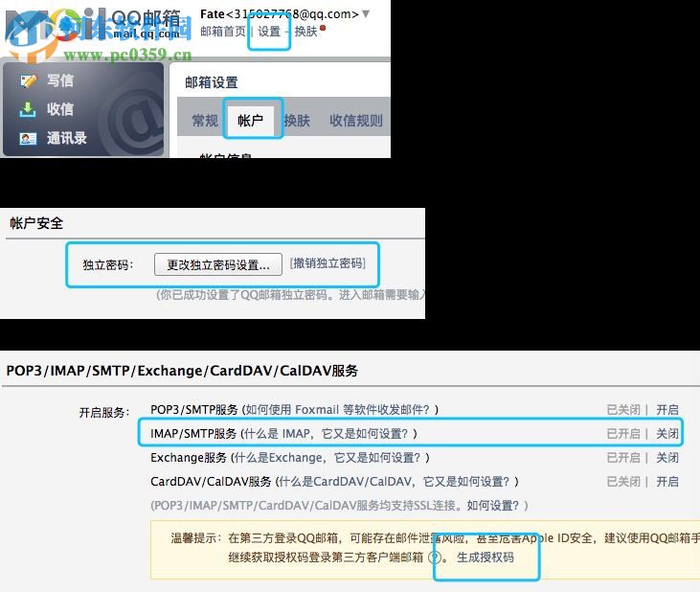Open the 换肤 link in header

(x=305, y=32)
